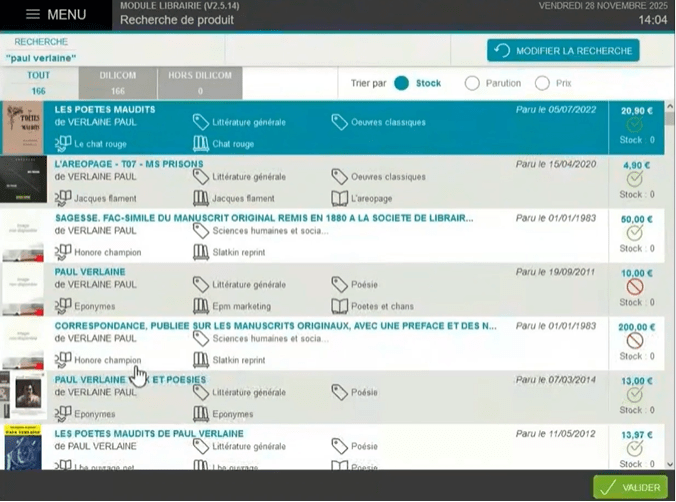Select the Stock sort radio button
The height and width of the screenshot is (502, 676).
point(402,83)
